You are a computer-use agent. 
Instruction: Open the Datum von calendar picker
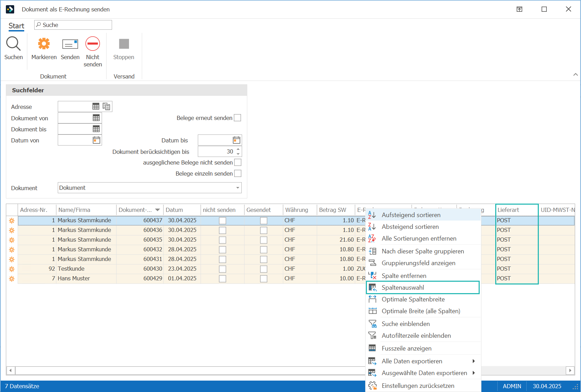coord(96,140)
